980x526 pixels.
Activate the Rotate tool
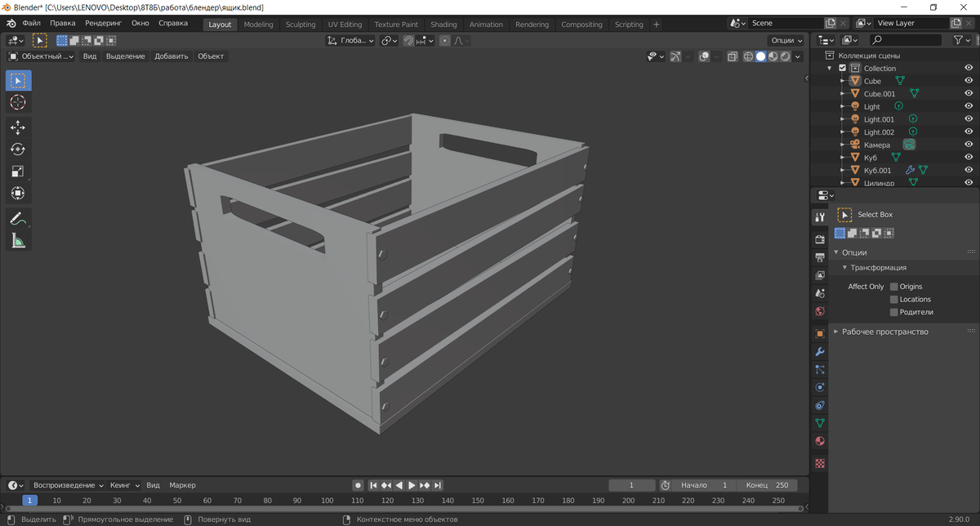click(18, 149)
